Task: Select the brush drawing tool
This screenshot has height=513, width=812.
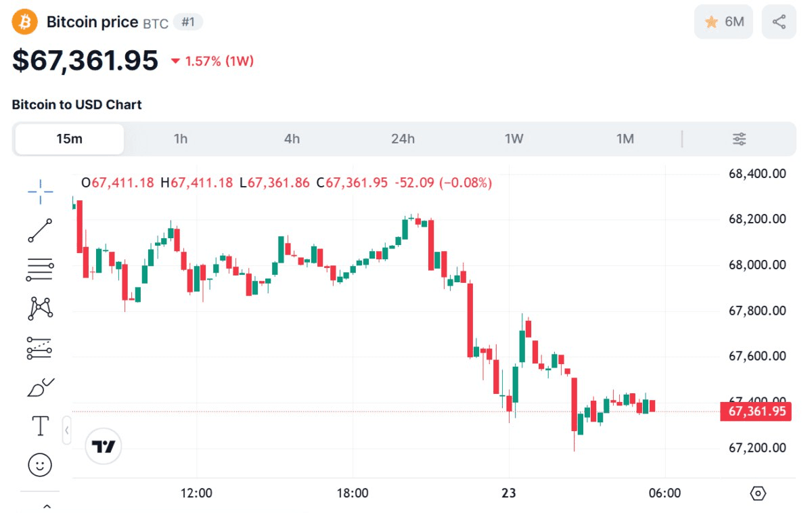Action: (x=41, y=387)
